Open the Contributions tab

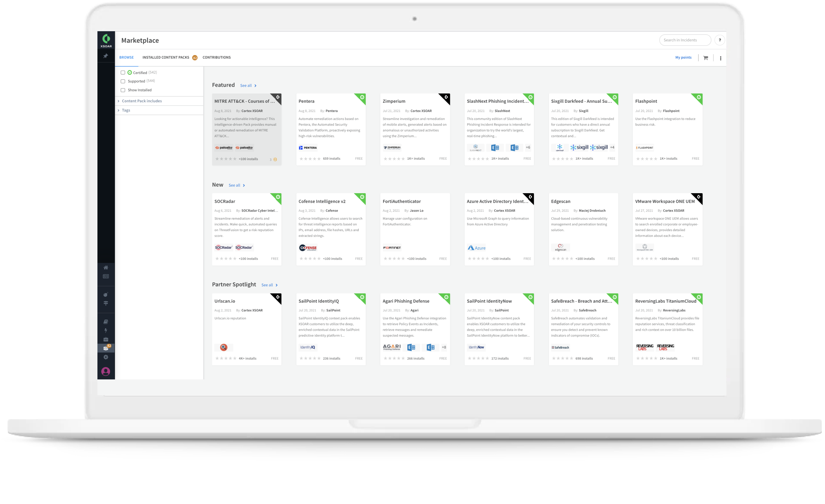(216, 57)
